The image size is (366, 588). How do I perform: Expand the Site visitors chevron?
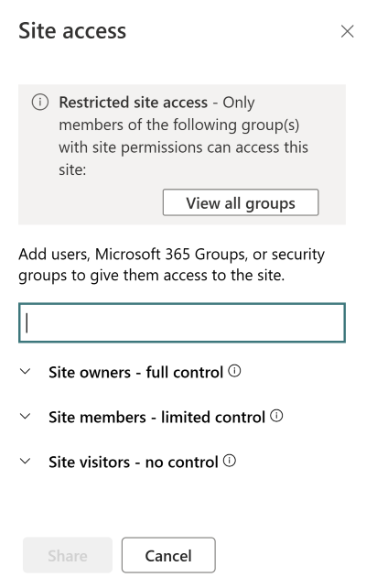(25, 462)
